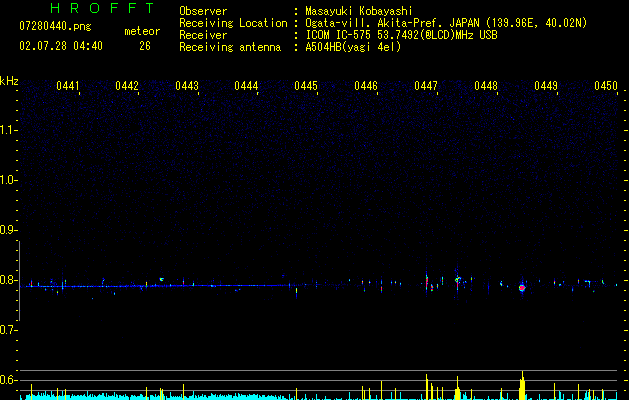This screenshot has height=400, width=629.
Task: Click the meteor count value 26
Action: 145,46
